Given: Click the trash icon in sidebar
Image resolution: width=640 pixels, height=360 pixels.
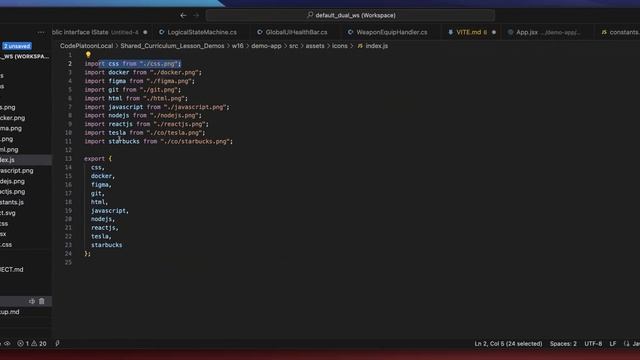Looking at the screenshot, I should pos(42,301).
